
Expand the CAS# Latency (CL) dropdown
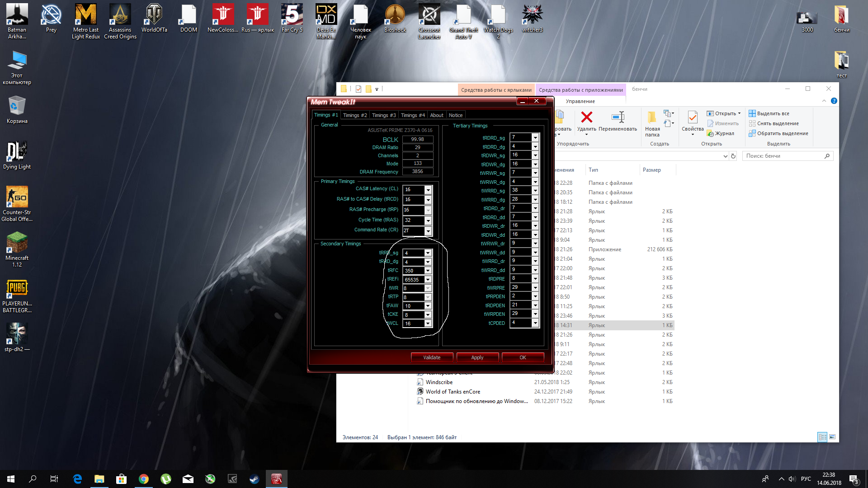pos(428,190)
